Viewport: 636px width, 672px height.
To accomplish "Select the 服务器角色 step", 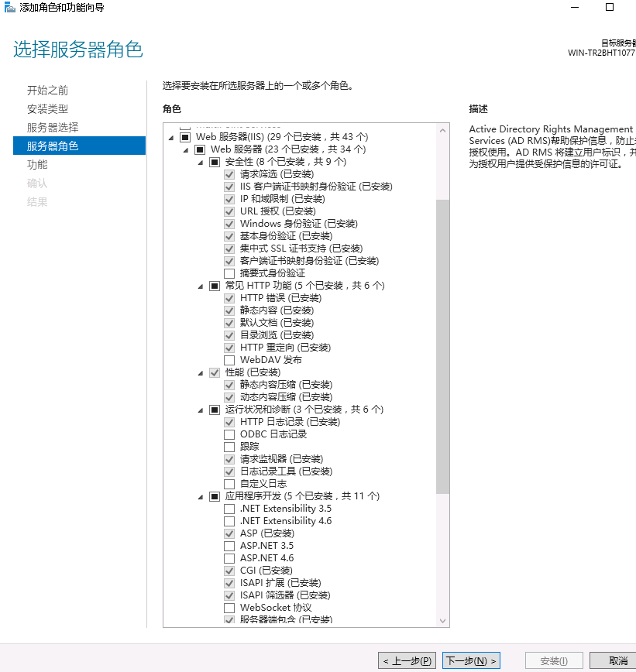I will pyautogui.click(x=79, y=146).
